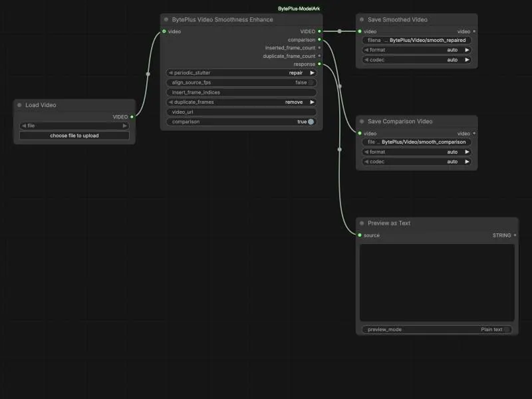
Task: Collapse the BytePlus Video Smoothness Enhance node dot
Action: [x=166, y=20]
